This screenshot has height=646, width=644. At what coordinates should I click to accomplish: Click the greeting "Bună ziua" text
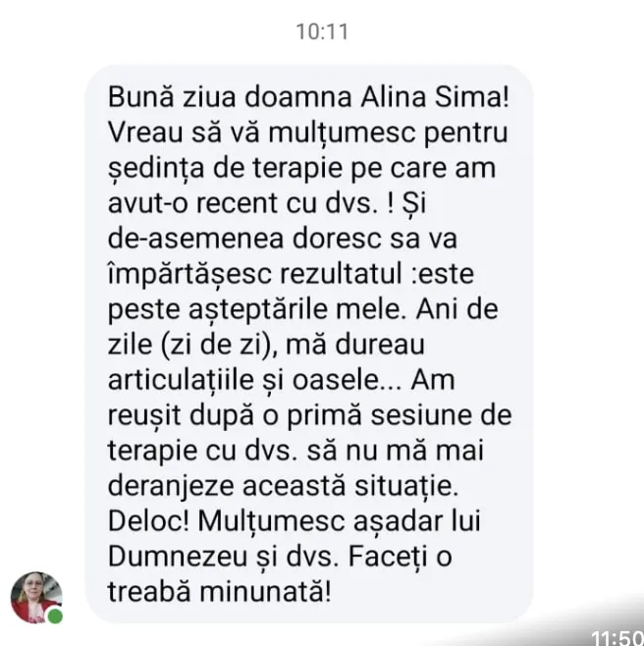point(172,97)
